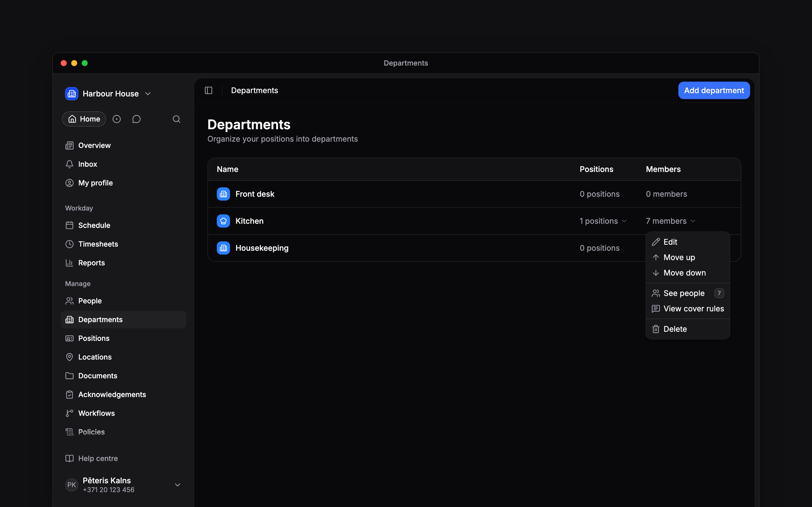Select the Home pill button
812x507 pixels.
(x=84, y=119)
